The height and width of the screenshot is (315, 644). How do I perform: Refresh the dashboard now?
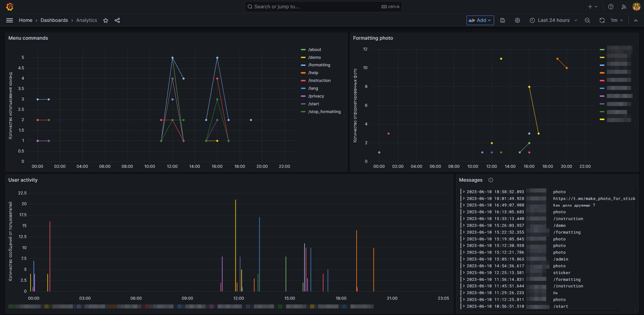coord(602,20)
